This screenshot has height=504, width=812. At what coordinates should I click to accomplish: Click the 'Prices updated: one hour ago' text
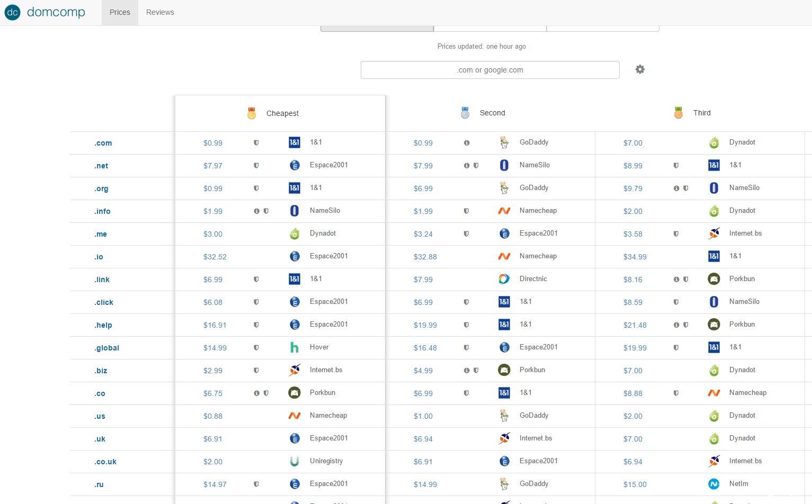(x=481, y=47)
